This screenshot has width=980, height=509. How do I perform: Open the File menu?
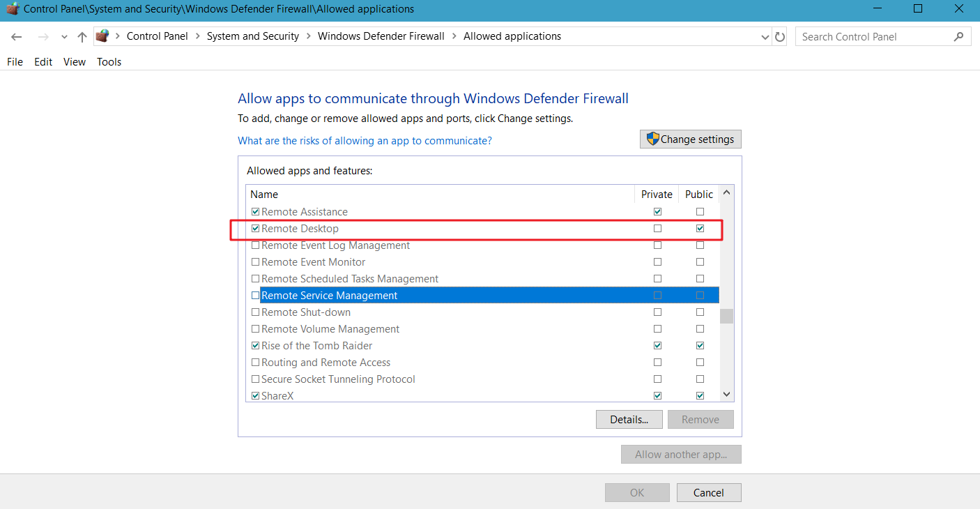[x=15, y=62]
